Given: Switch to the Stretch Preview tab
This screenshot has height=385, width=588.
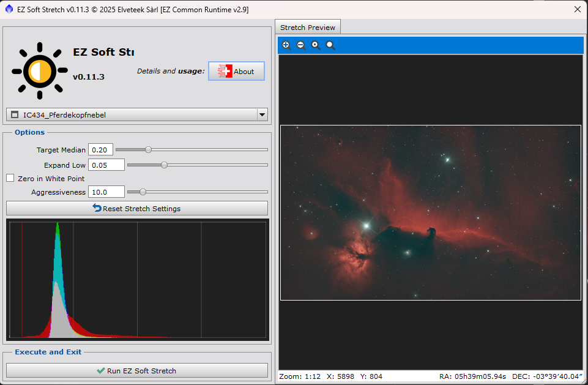Looking at the screenshot, I should pyautogui.click(x=308, y=28).
